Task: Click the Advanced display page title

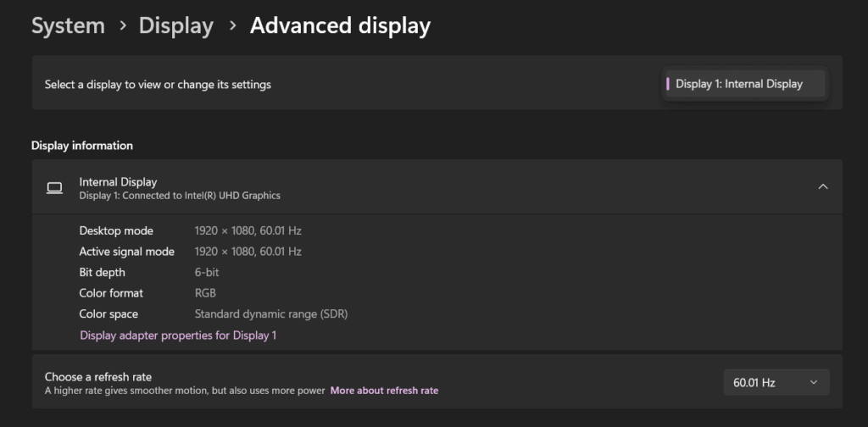Action: (x=340, y=26)
